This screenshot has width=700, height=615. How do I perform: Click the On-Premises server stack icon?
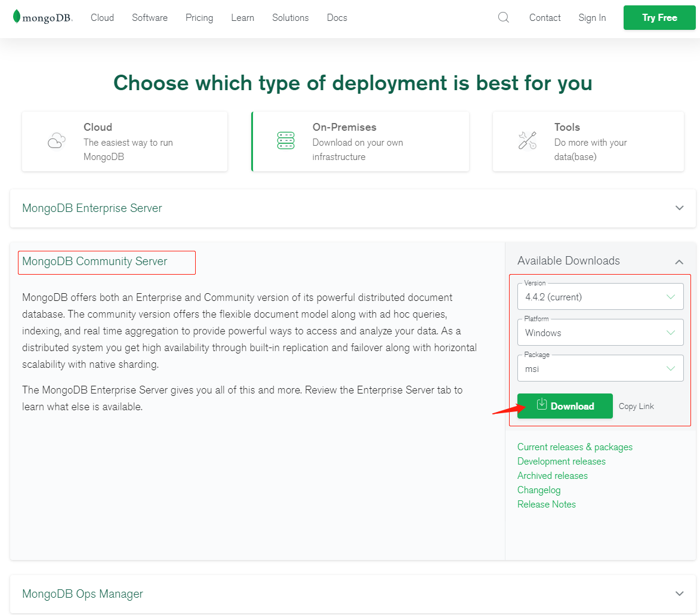[x=286, y=141]
